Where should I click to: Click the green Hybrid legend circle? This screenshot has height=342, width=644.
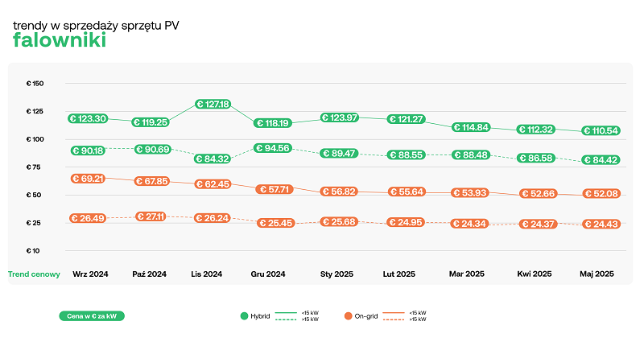click(245, 316)
